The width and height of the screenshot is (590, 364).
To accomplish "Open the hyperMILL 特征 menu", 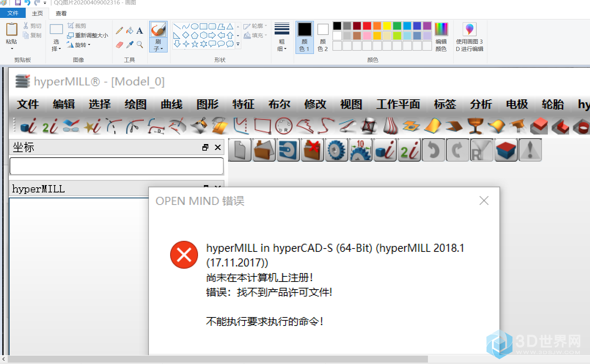I will [x=243, y=104].
